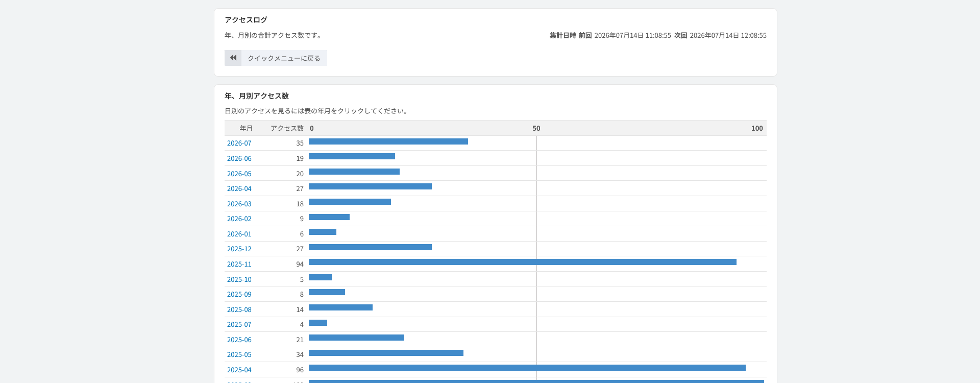This screenshot has height=383, width=980.
Task: Click the 2025-06 access bar
Action: coord(356,338)
